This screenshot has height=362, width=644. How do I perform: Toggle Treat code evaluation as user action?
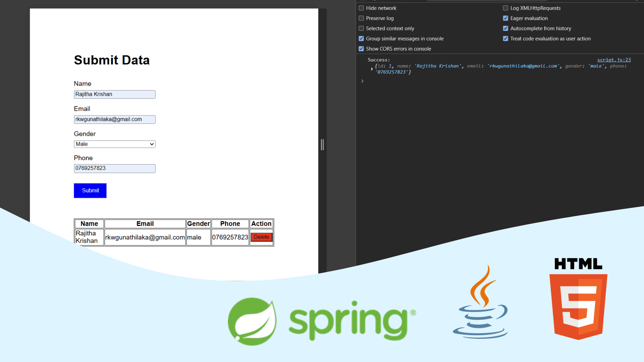(506, 39)
